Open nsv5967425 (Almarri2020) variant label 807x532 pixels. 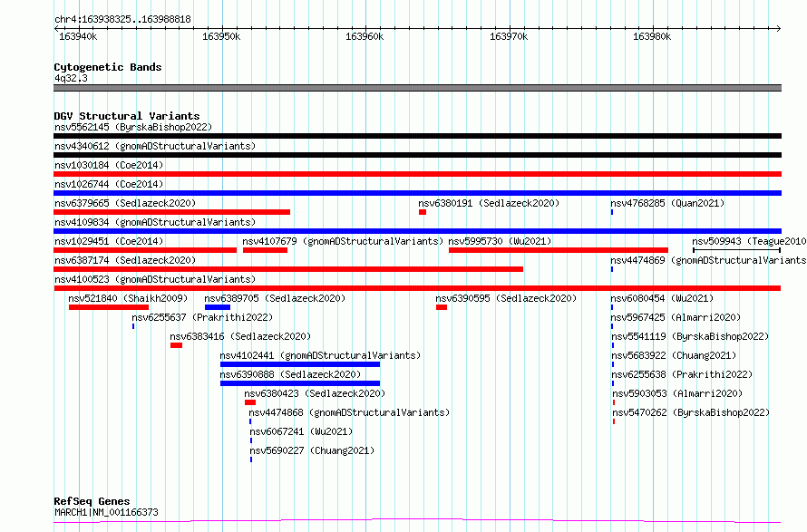click(x=676, y=317)
